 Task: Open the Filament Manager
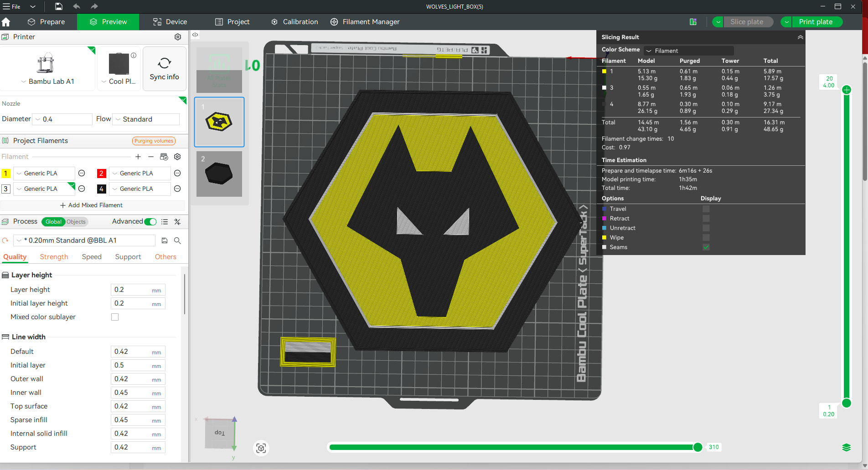(365, 22)
